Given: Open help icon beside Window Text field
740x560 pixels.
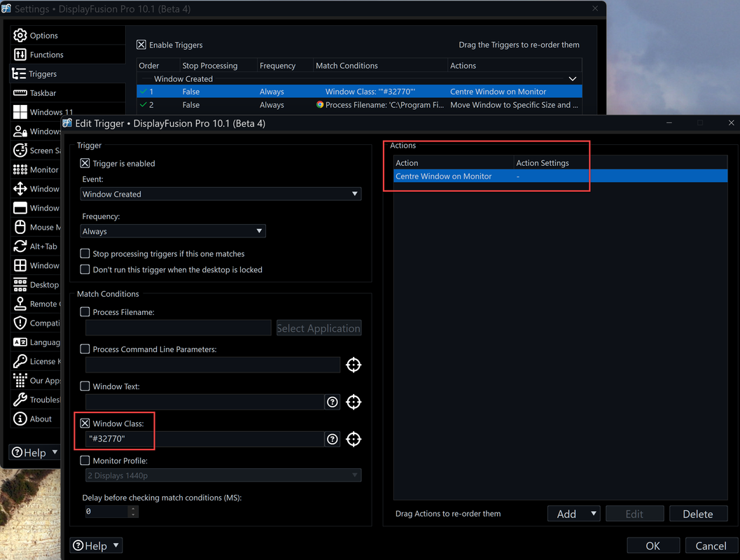Looking at the screenshot, I should (x=333, y=402).
